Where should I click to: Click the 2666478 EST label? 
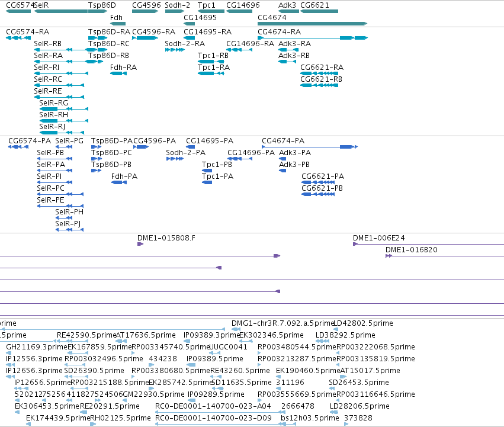298,406
